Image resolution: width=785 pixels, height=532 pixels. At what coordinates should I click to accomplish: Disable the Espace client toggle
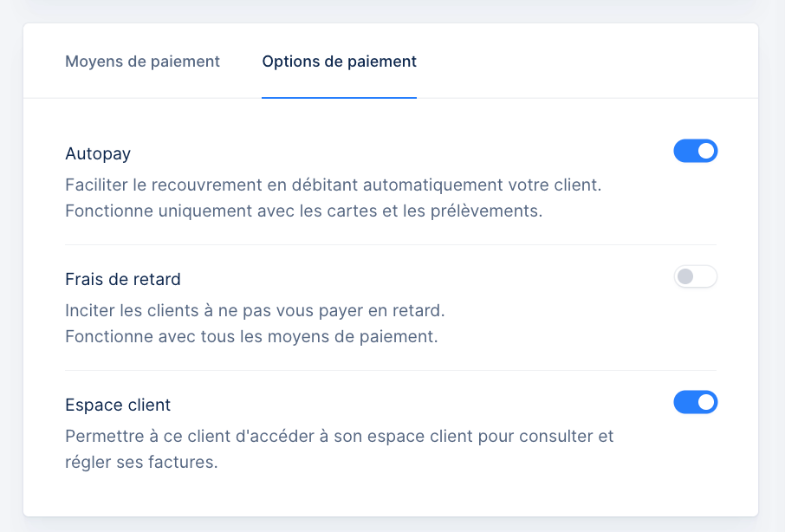coord(695,402)
